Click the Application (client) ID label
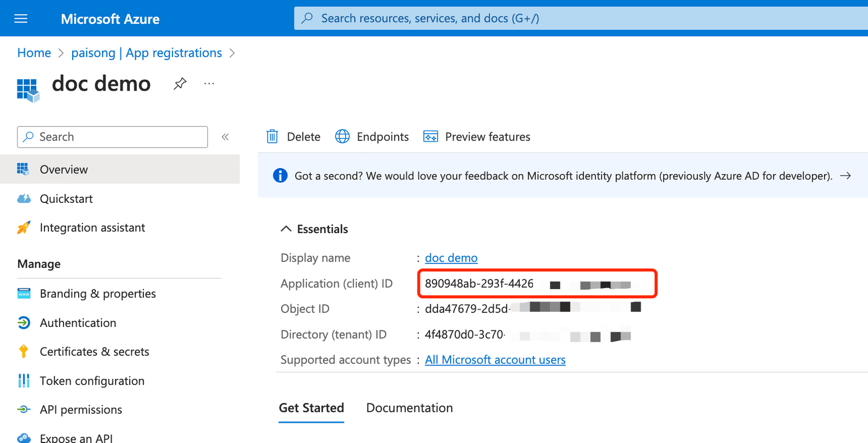 [x=336, y=284]
